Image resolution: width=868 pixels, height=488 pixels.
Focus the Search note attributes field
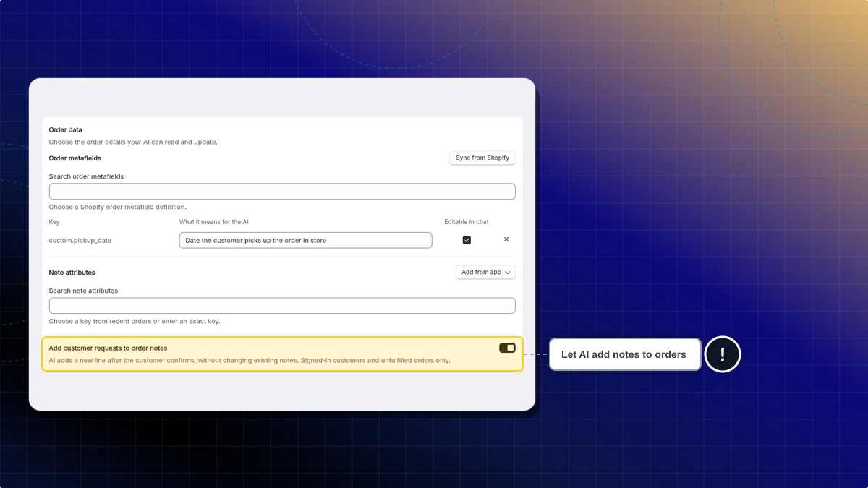click(282, 306)
